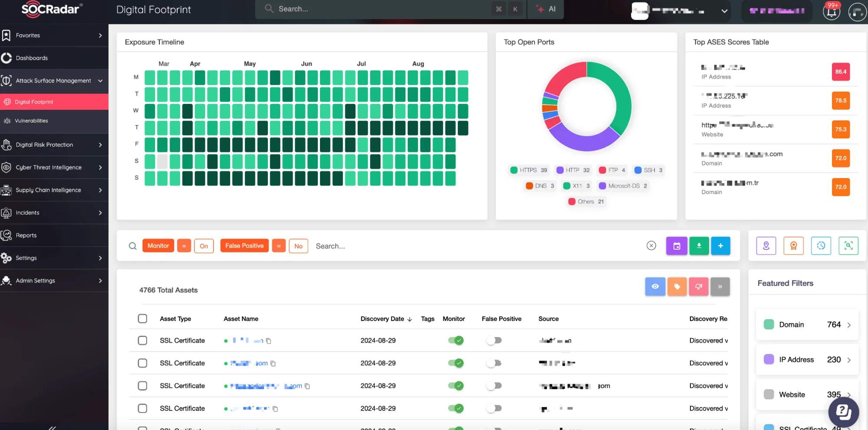Expand Supply Chain Intelligence menu
Image resolution: width=868 pixels, height=430 pixels.
[x=100, y=190]
